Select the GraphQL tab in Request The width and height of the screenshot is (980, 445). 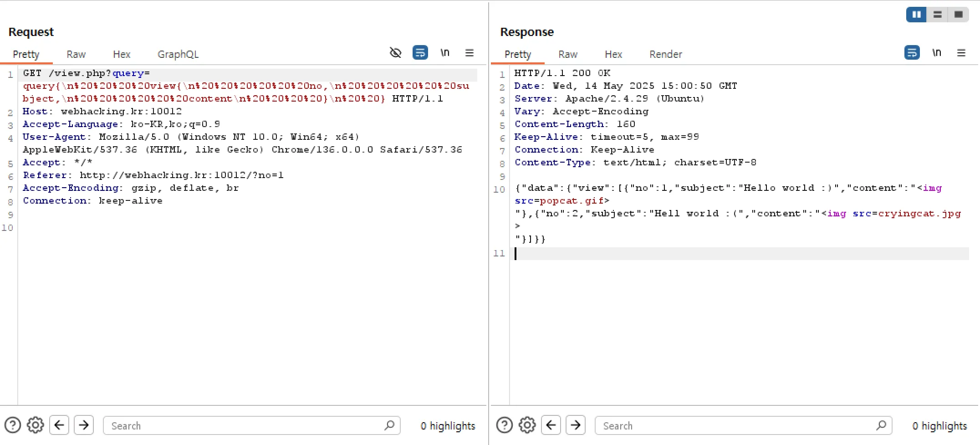(x=178, y=54)
